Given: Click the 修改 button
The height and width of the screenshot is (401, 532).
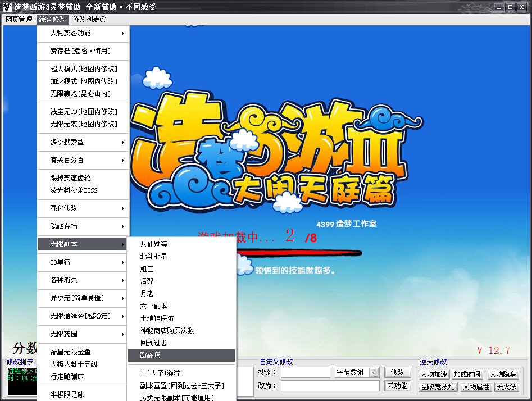Looking at the screenshot, I should (398, 372).
